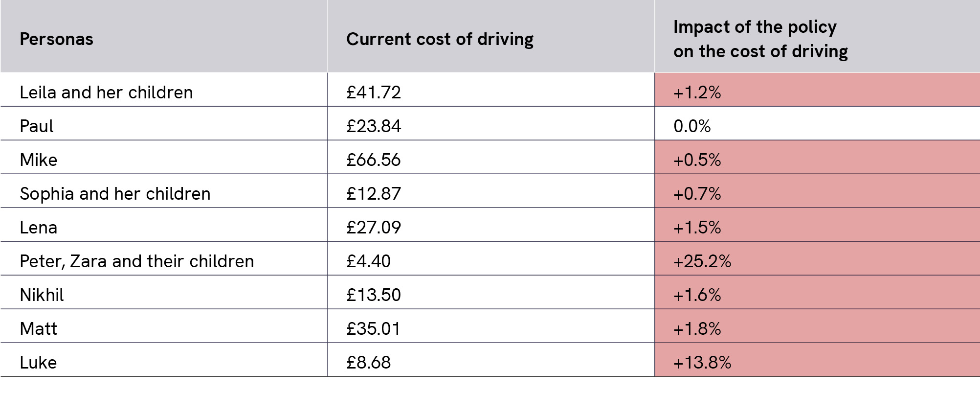Screen dimensions: 980x393
Task: Click Peter, Zara and their children cell
Action: [x=137, y=261]
